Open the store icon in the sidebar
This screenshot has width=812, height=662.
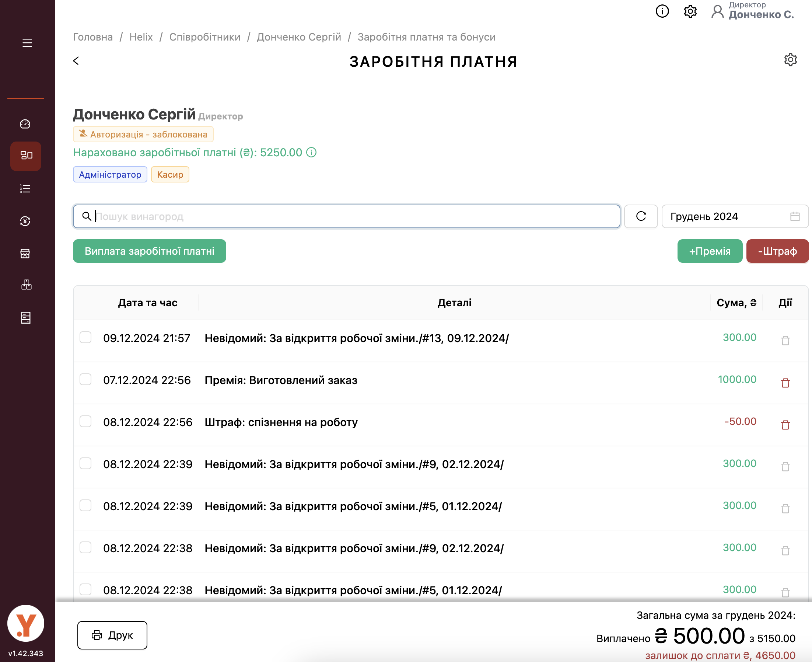point(25,254)
